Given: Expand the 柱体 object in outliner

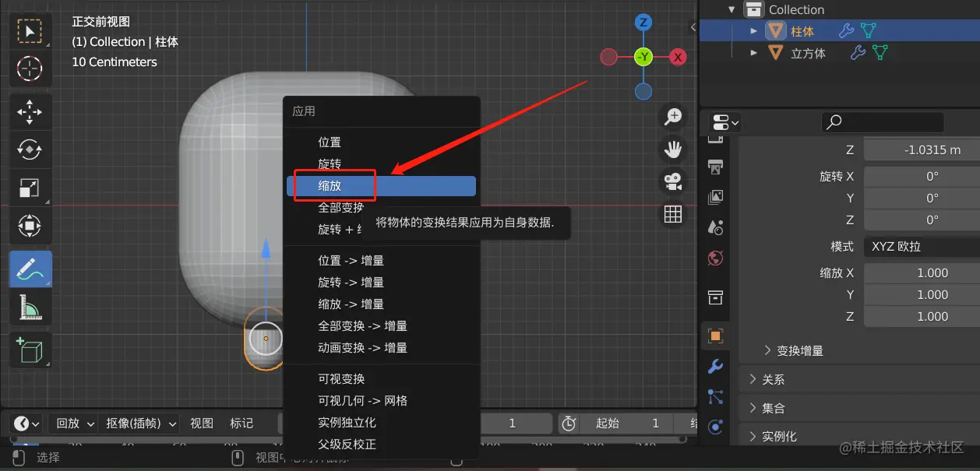Looking at the screenshot, I should (x=753, y=31).
